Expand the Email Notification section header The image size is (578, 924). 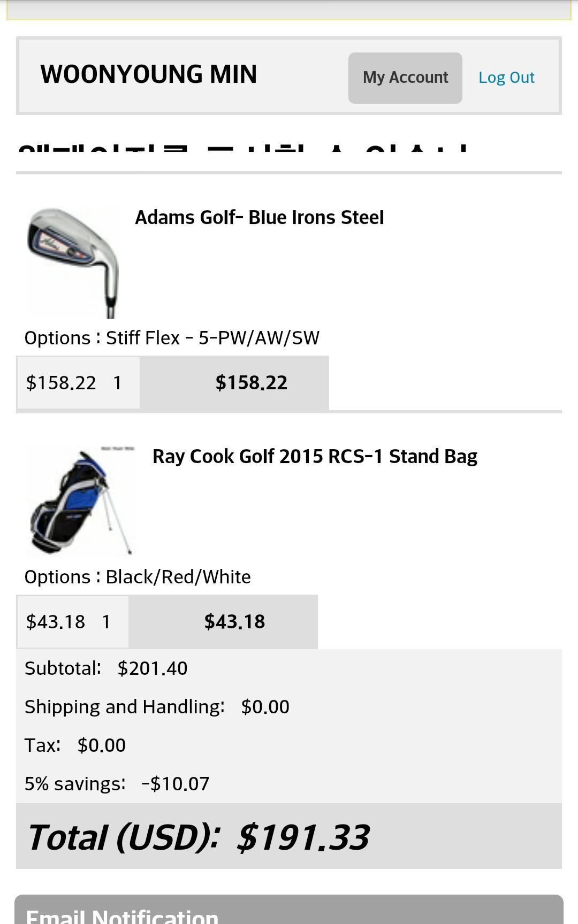pos(289,912)
